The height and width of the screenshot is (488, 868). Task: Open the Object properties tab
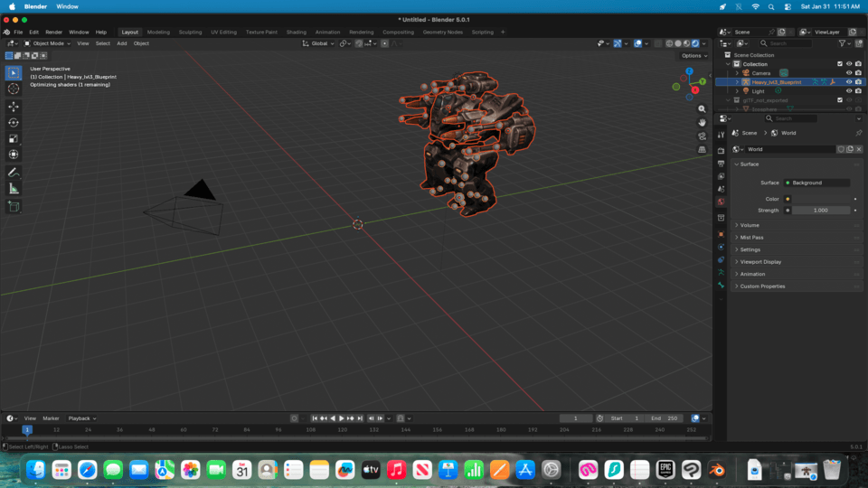[x=721, y=235]
